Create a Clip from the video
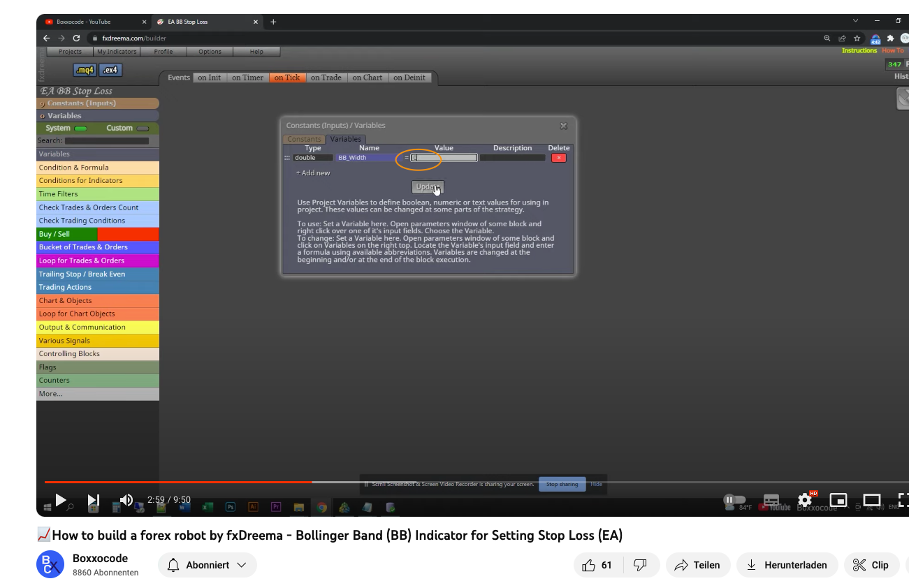The width and height of the screenshot is (909, 588). pyautogui.click(x=871, y=565)
